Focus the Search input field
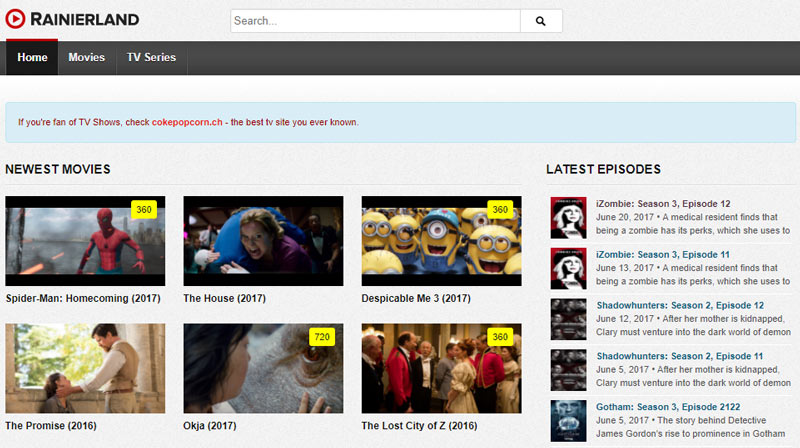800x448 pixels. [x=376, y=21]
